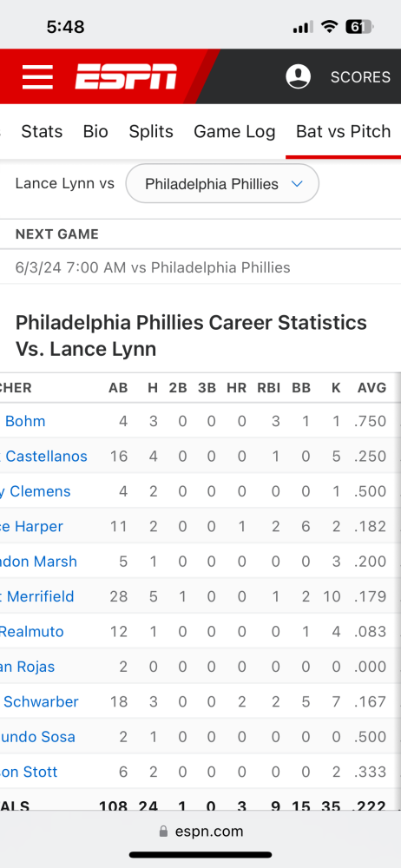The image size is (401, 868).
Task: Tap the ESPN logo
Action: [x=126, y=76]
